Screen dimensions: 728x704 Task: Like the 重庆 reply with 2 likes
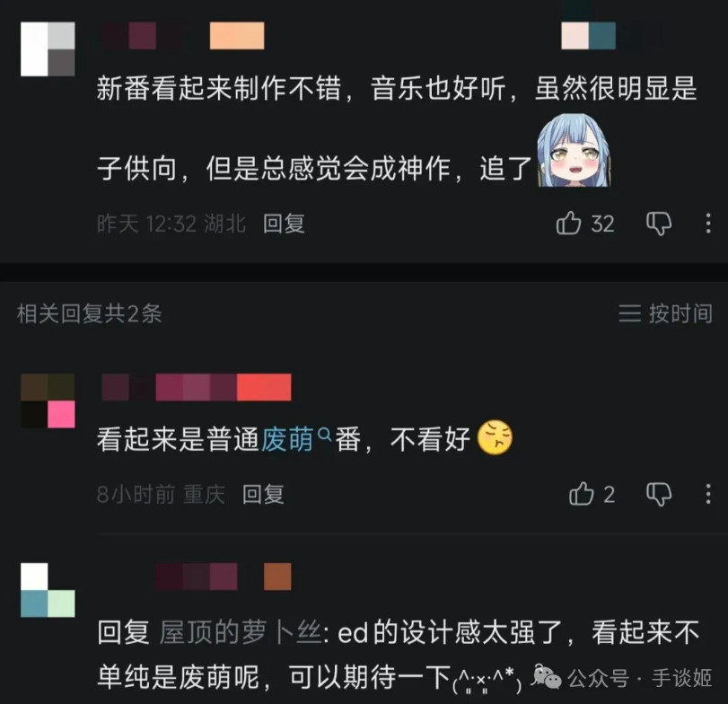582,494
